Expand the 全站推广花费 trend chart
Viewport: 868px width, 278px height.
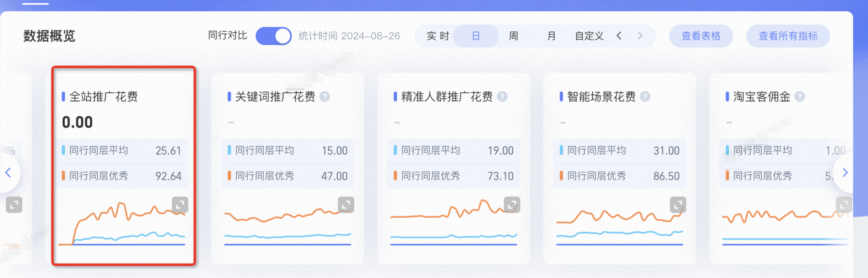(180, 204)
